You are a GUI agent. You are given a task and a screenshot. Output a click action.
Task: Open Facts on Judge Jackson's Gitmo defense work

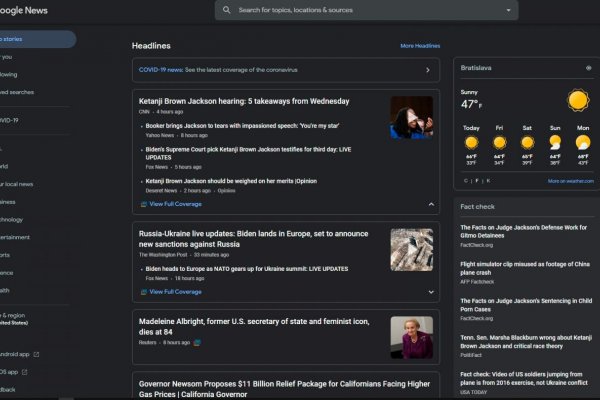[x=523, y=232]
